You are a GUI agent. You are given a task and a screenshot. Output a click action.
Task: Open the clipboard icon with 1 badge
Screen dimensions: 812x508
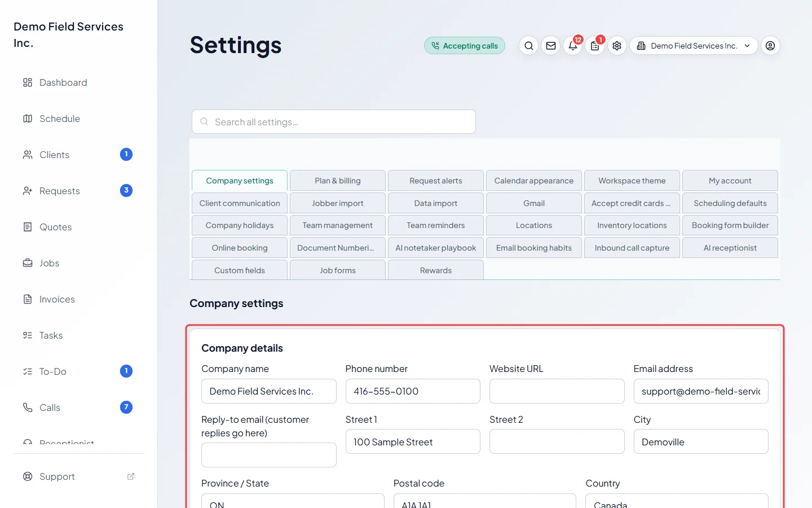(x=595, y=46)
